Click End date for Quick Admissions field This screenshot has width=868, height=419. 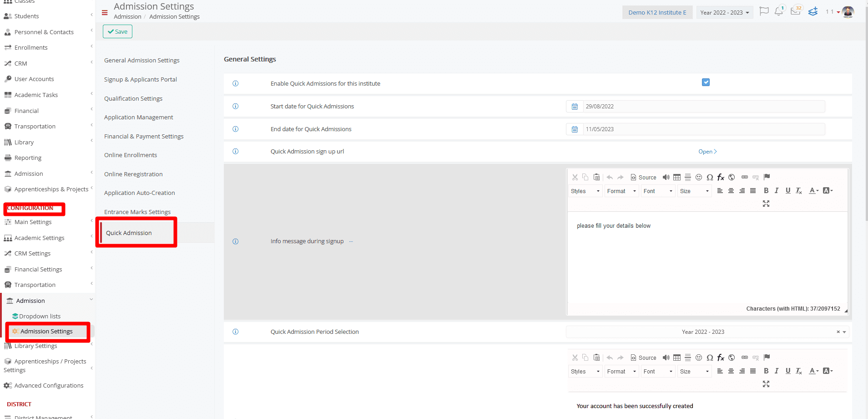pos(704,129)
